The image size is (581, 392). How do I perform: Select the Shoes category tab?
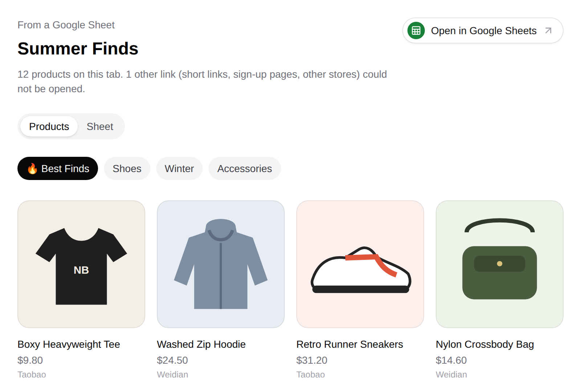click(127, 168)
